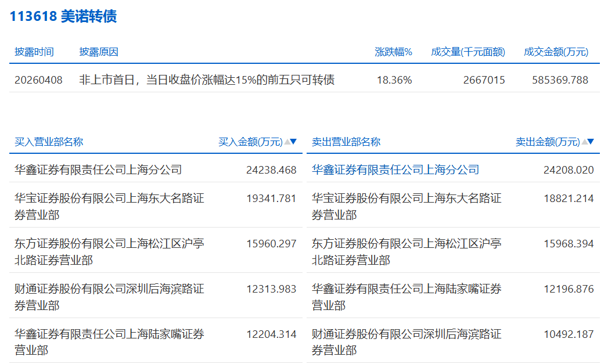Screen dimensions: 608x364
Task: Click descending sort arrow beside 卖出金额(万元)
Action: coord(591,142)
